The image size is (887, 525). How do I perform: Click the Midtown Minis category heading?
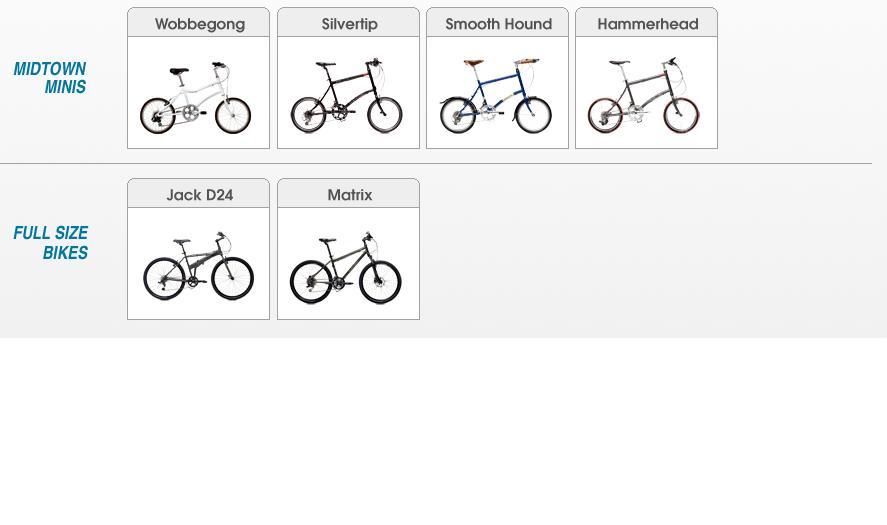coord(50,78)
